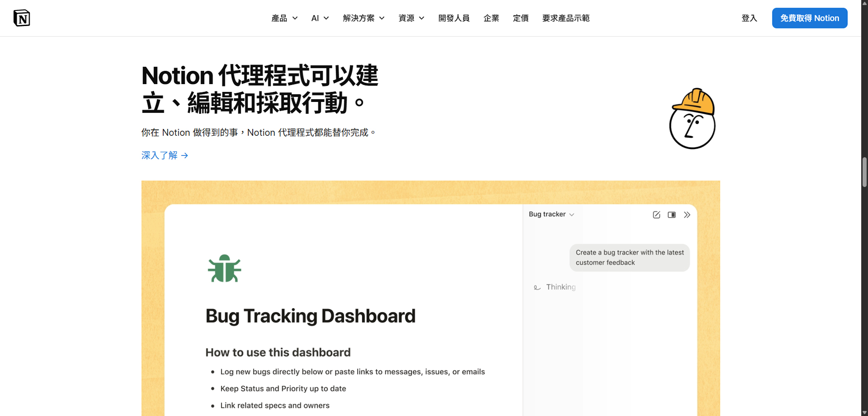The width and height of the screenshot is (868, 416).
Task: Click the Bug Tracking Dashboard title
Action: click(310, 316)
